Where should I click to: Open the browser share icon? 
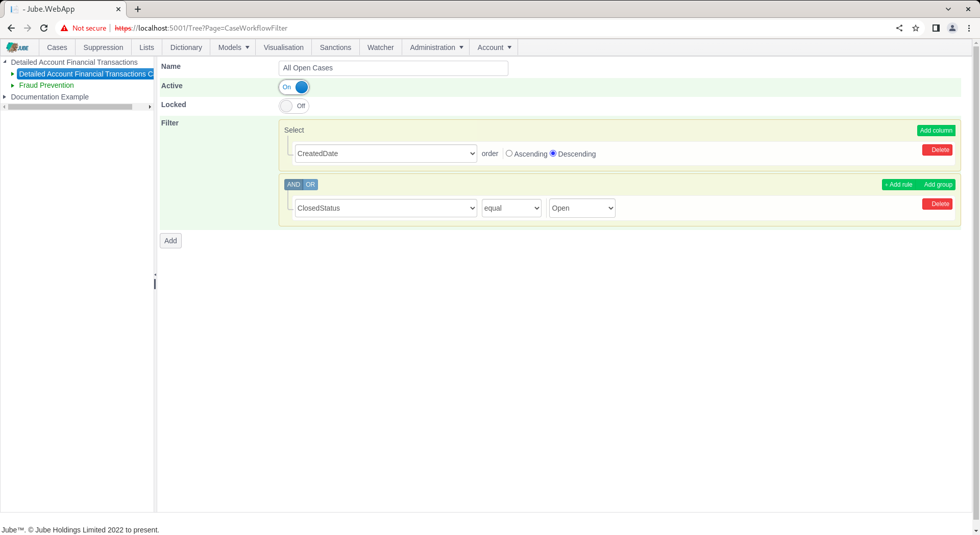(x=899, y=28)
